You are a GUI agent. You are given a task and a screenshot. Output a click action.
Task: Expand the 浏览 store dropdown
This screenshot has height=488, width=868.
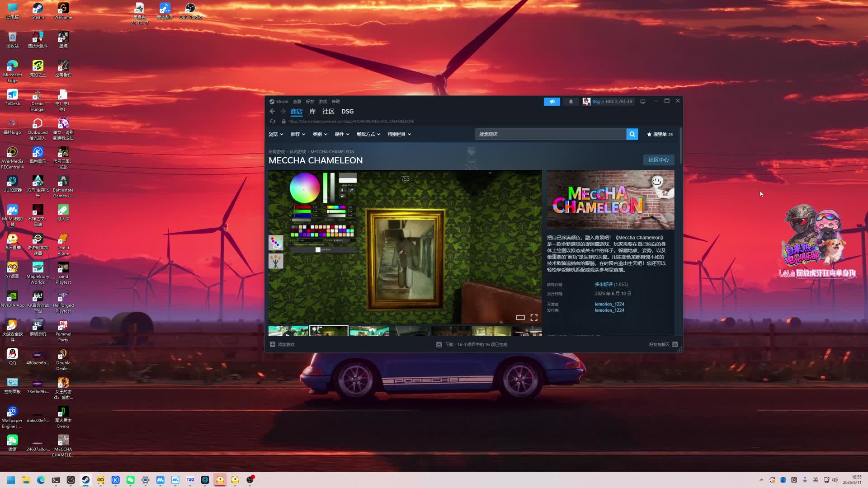coord(276,134)
